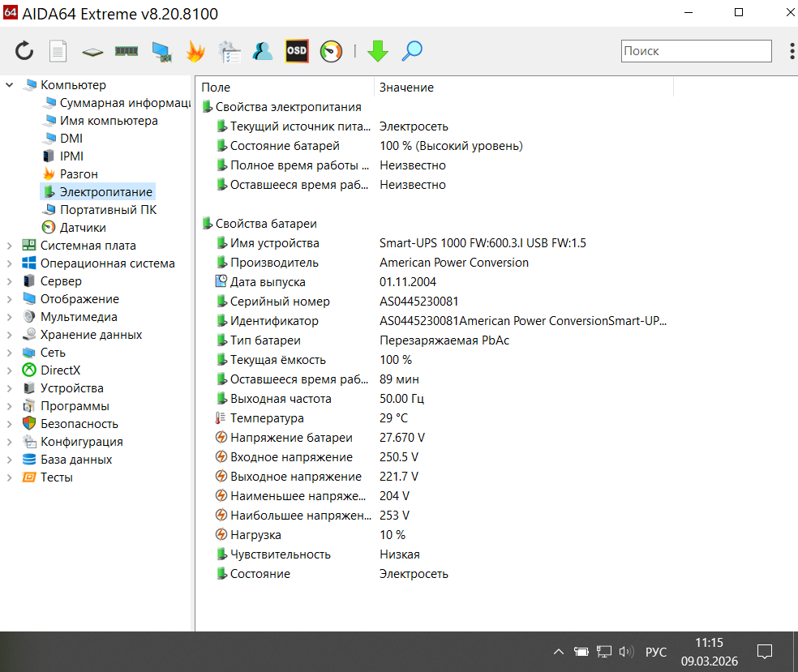Launch the system stability test flame icon
This screenshot has width=798, height=672.
pyautogui.click(x=195, y=51)
